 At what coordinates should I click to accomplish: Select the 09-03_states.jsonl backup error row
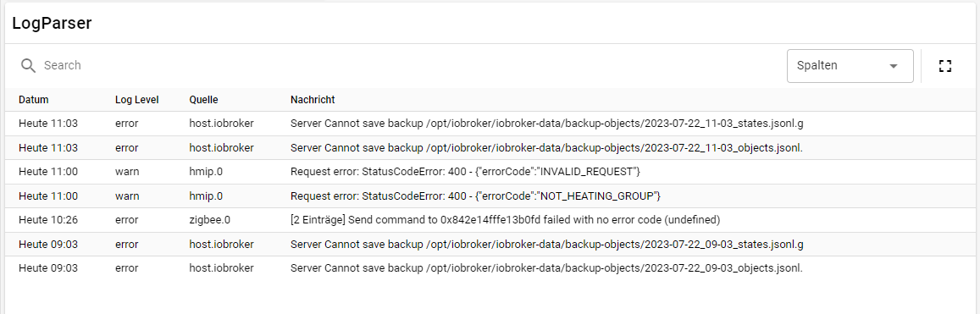[x=490, y=244]
